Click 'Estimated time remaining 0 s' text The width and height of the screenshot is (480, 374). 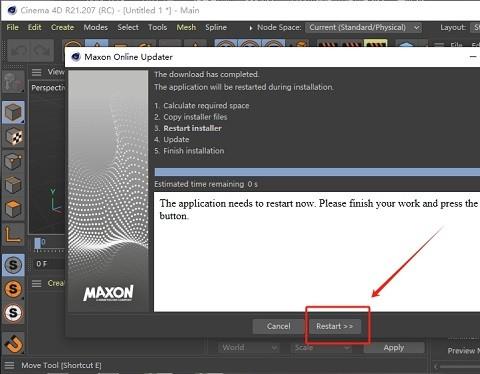point(206,184)
